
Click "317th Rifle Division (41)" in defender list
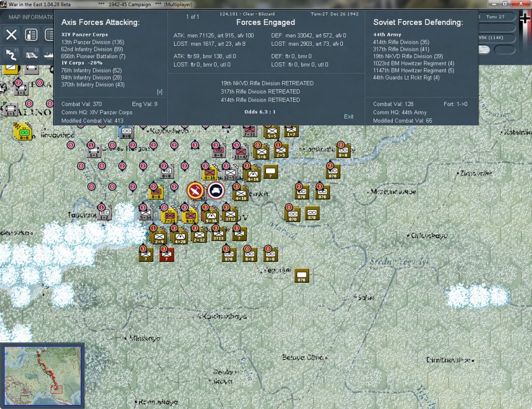click(401, 49)
